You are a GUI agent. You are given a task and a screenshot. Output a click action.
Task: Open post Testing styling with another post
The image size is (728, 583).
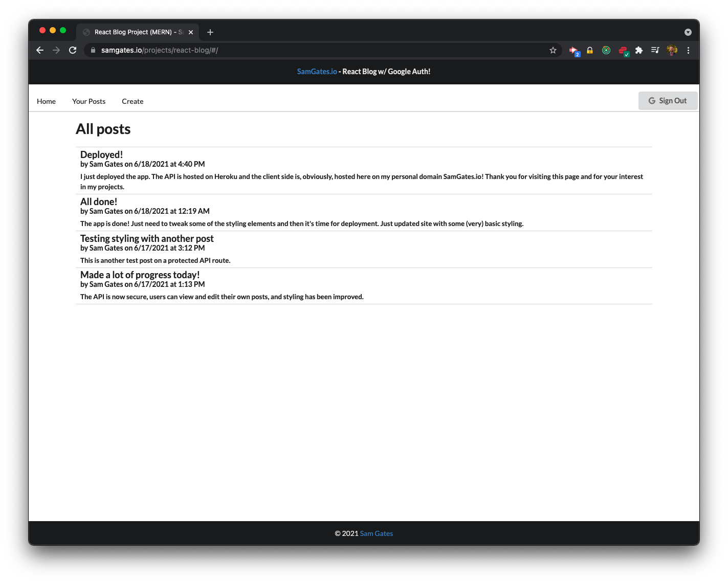pyautogui.click(x=147, y=238)
